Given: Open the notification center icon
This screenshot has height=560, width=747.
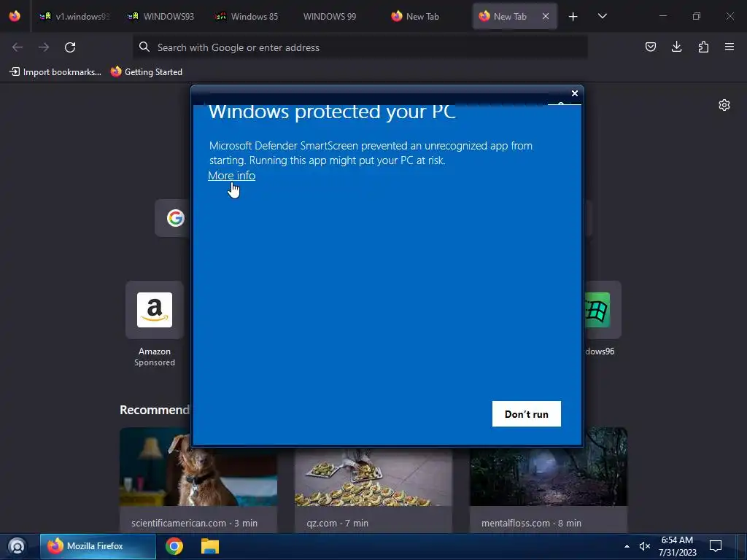Looking at the screenshot, I should (716, 546).
